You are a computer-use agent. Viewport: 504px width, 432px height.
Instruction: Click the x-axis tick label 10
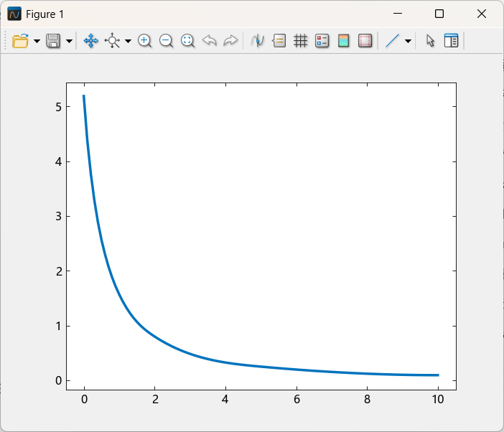438,399
